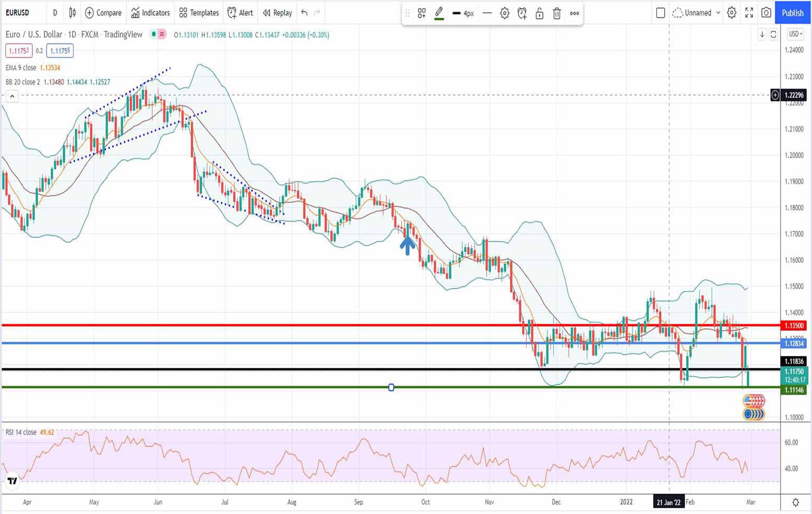Click the Indicators button
This screenshot has height=514, width=812.
[150, 13]
